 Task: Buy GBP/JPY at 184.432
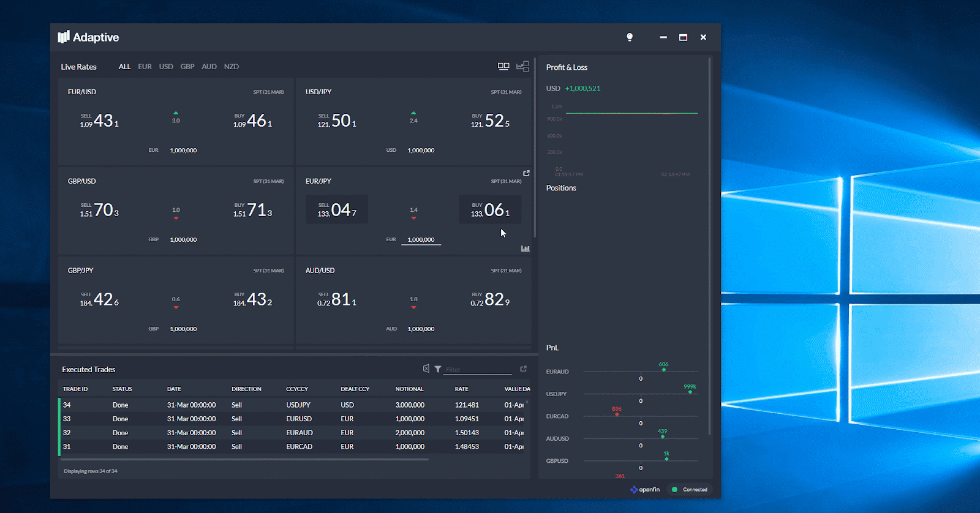pyautogui.click(x=252, y=299)
